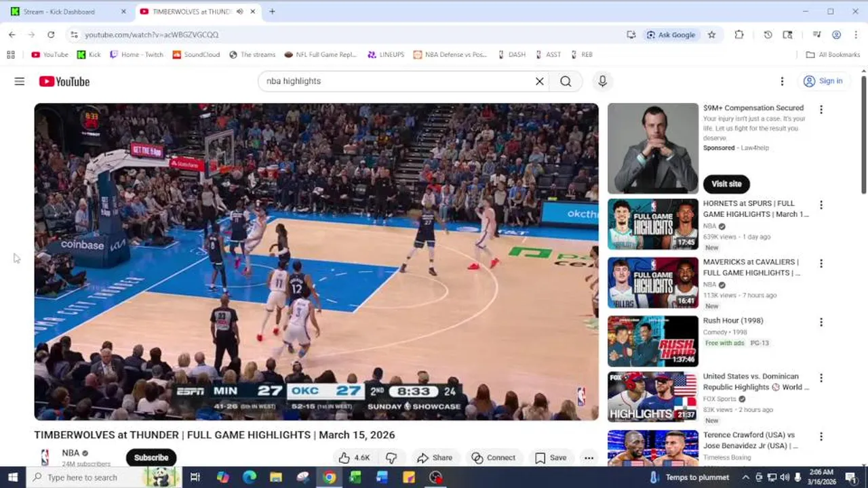Reload the current page
The width and height of the screenshot is (868, 488).
coord(51,35)
